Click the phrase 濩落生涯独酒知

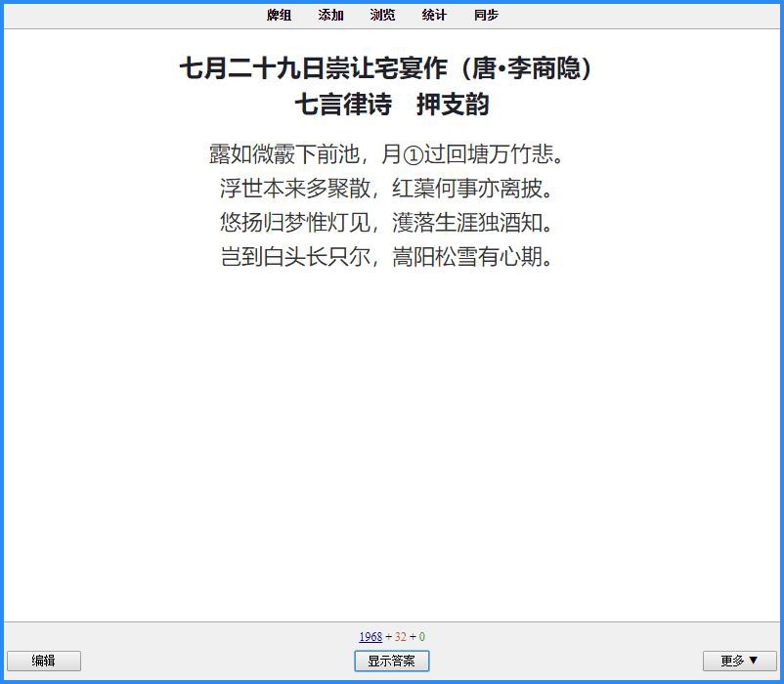467,223
